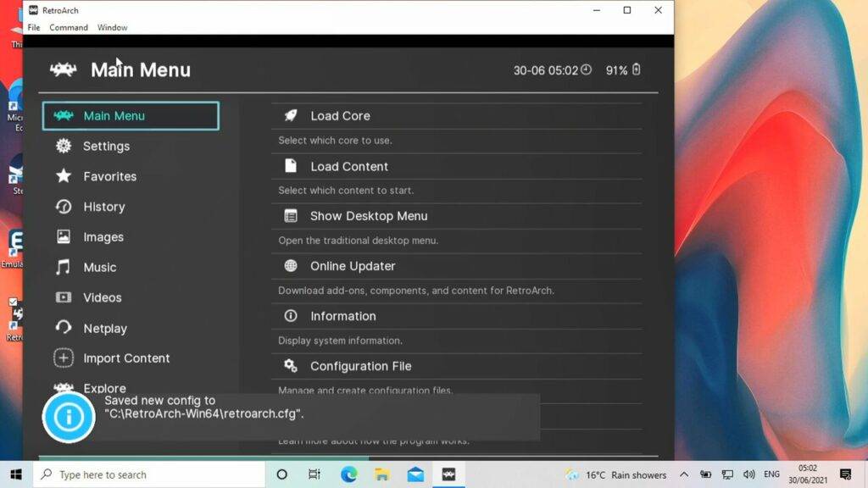The height and width of the screenshot is (488, 868).
Task: Click the 'Select which content to start.' description
Action: (x=346, y=191)
